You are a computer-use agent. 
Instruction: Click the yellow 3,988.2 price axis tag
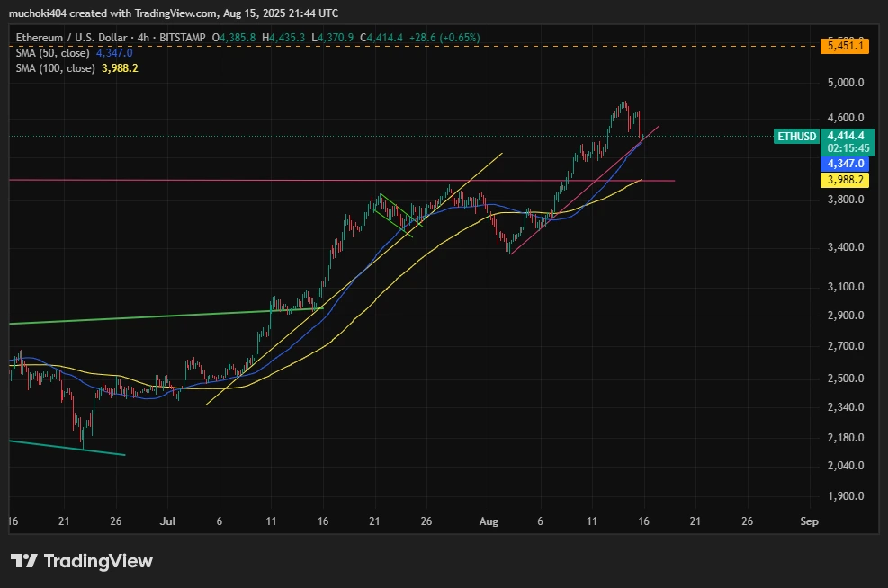click(x=844, y=180)
